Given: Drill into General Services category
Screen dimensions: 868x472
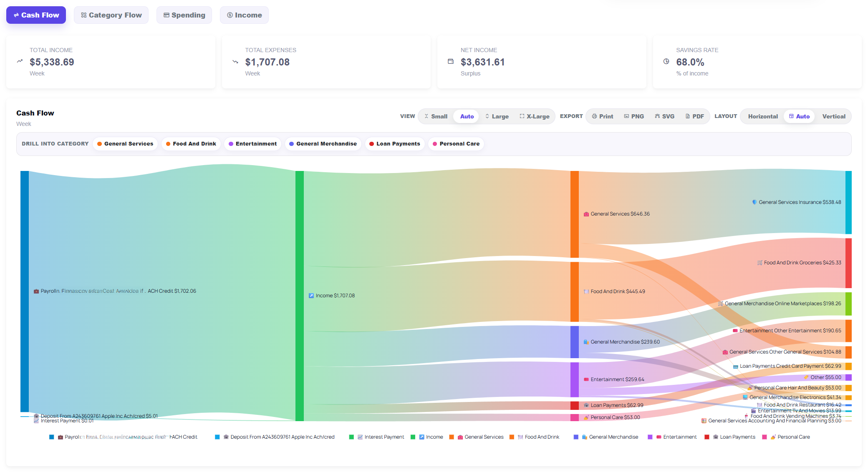Looking at the screenshot, I should tap(125, 144).
